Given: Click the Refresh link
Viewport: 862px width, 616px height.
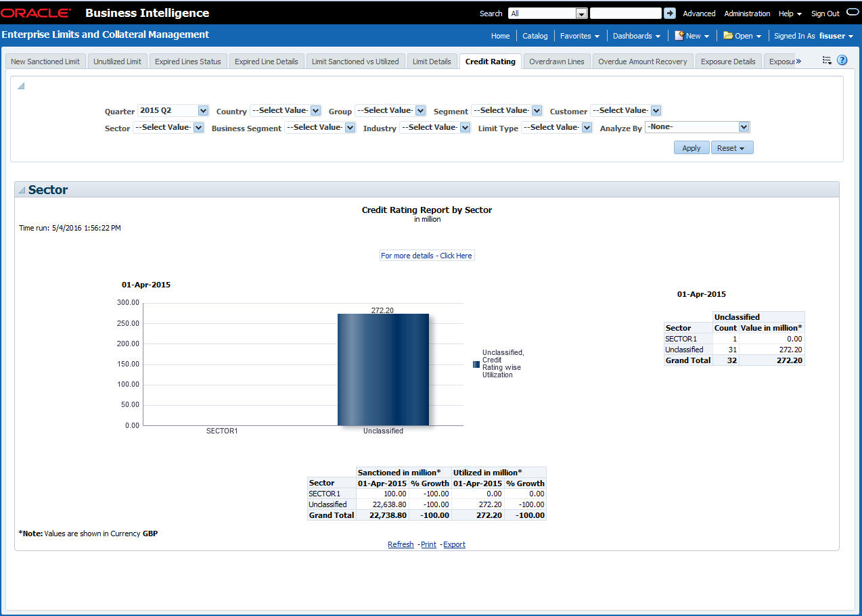Looking at the screenshot, I should pyautogui.click(x=401, y=544).
